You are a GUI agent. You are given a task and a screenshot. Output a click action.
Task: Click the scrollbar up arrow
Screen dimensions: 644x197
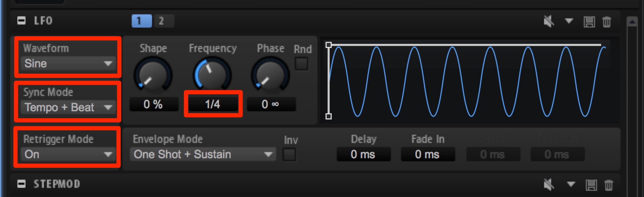click(632, 22)
